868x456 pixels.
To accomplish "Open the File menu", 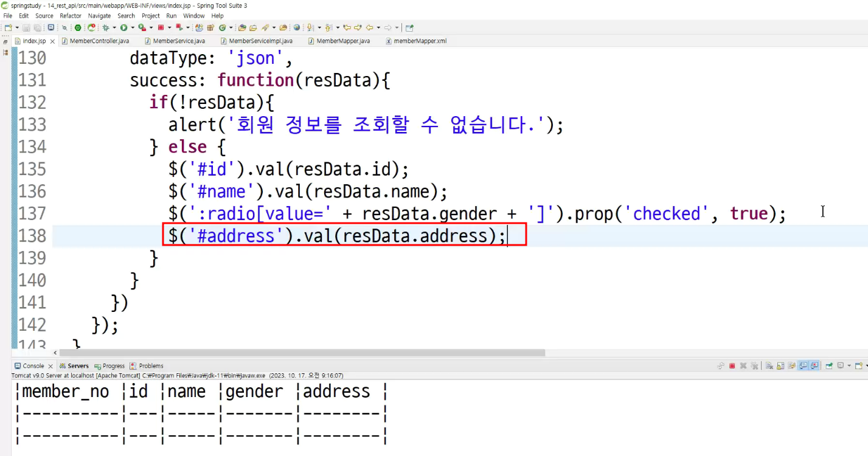I will 8,16.
